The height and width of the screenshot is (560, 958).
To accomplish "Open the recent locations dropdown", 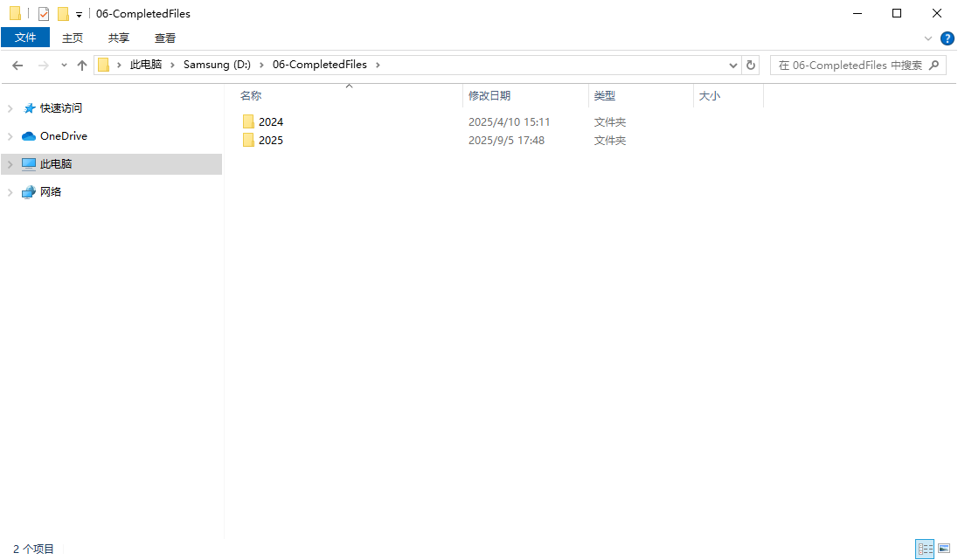I will (x=64, y=66).
